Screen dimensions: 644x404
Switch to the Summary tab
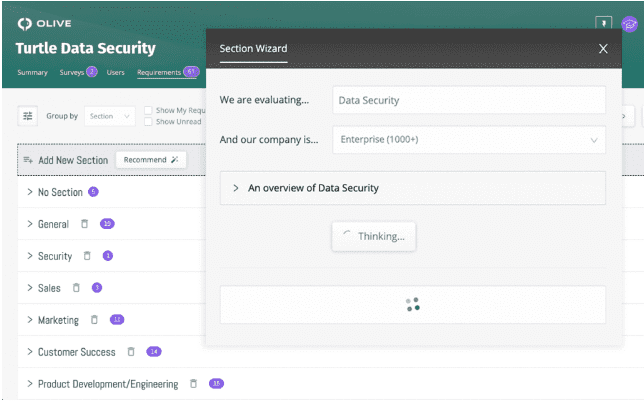pyautogui.click(x=32, y=73)
